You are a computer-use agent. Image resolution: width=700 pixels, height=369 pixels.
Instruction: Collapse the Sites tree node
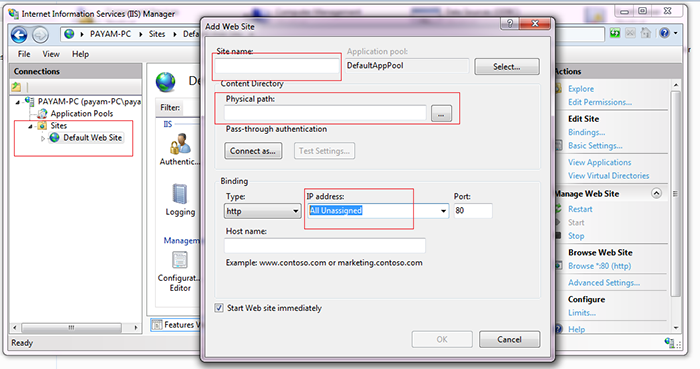tap(30, 126)
